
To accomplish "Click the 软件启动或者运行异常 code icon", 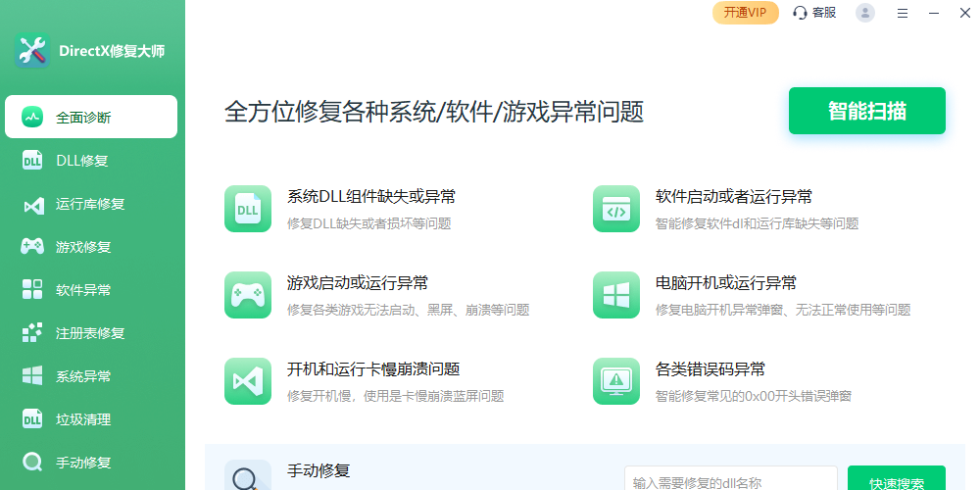I will pyautogui.click(x=615, y=209).
